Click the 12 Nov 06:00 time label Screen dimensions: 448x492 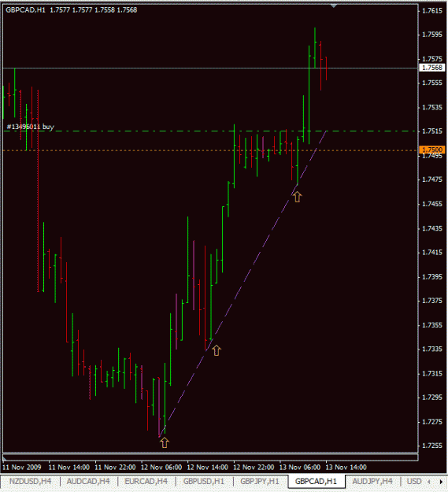pyautogui.click(x=161, y=468)
